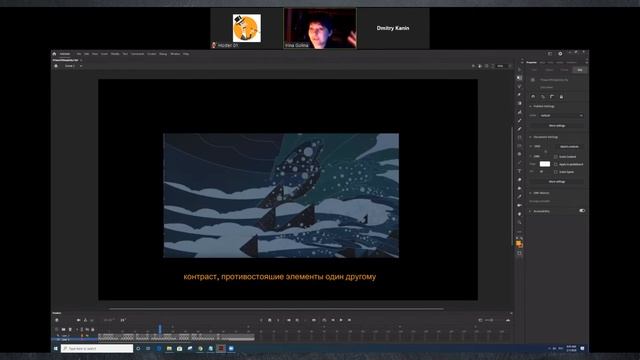Open the Help menu

point(186,54)
